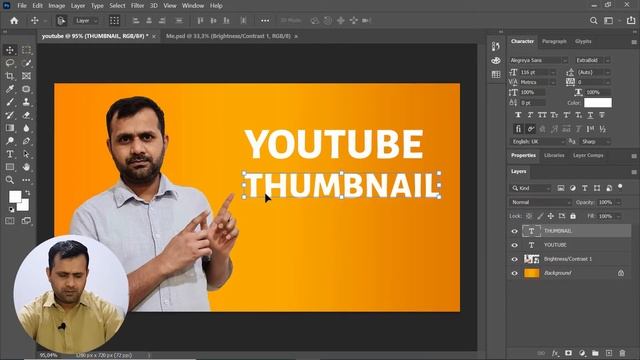640x360 pixels.
Task: Select the Gradient tool
Action: [10, 128]
